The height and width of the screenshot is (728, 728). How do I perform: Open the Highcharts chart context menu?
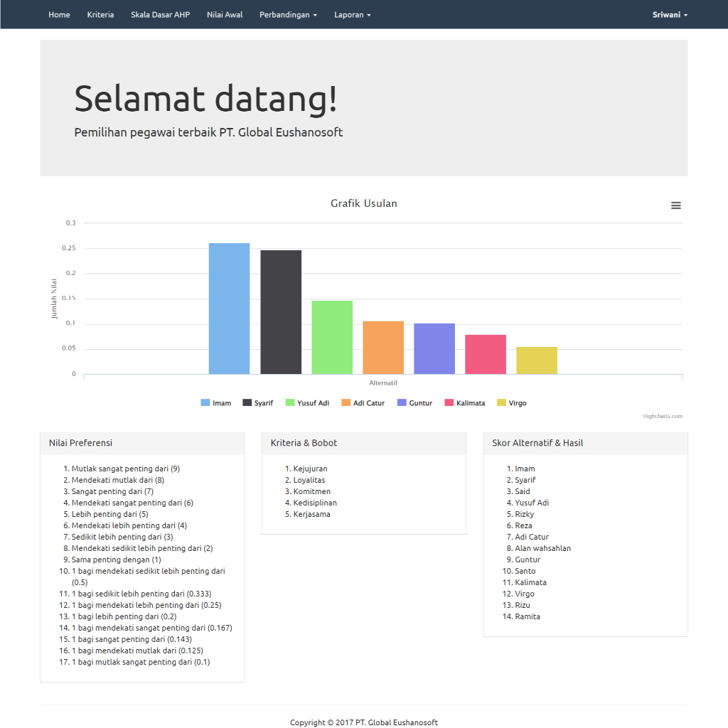(675, 205)
